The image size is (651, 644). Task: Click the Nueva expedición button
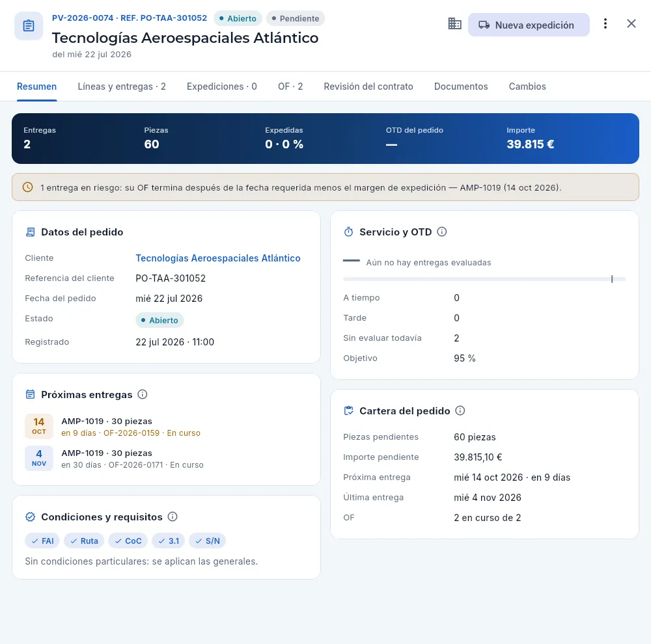coord(529,25)
